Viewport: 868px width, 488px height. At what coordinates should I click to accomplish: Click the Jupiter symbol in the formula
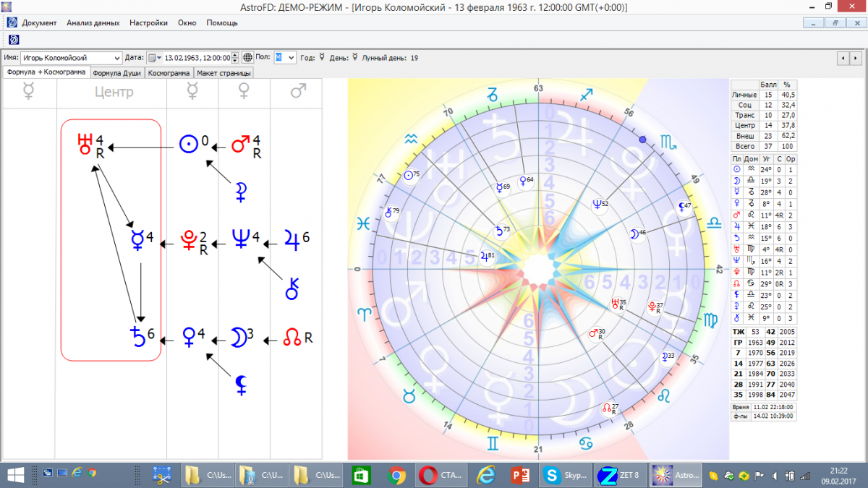292,237
